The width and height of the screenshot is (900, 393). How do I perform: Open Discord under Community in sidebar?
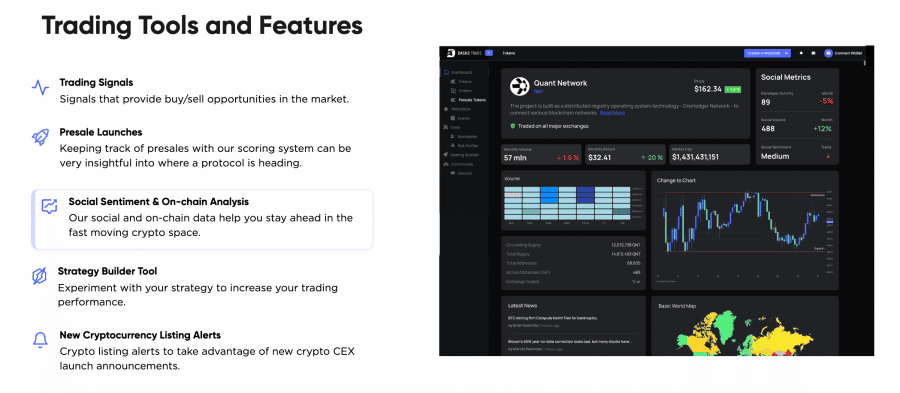tap(461, 173)
